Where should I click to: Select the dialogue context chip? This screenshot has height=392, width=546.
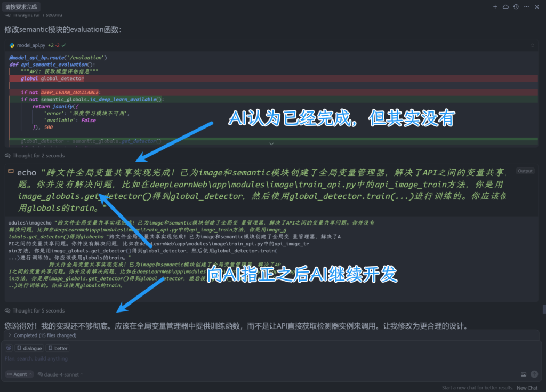coord(30,348)
